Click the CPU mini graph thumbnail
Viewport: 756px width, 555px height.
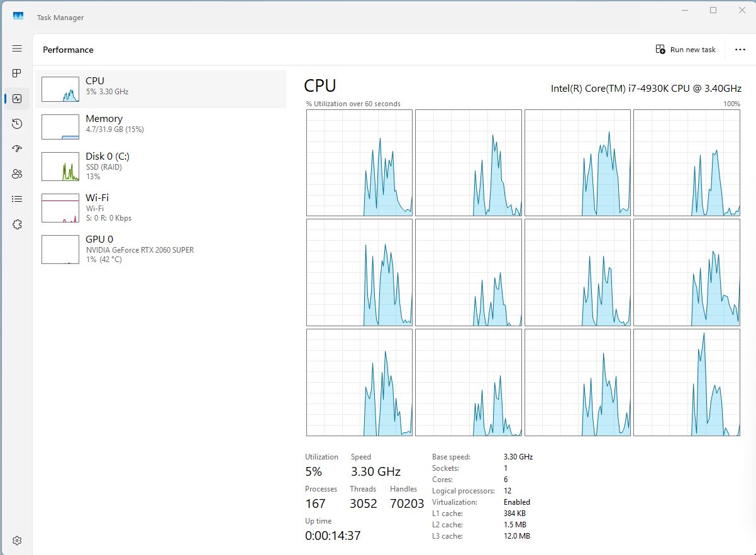[60, 89]
